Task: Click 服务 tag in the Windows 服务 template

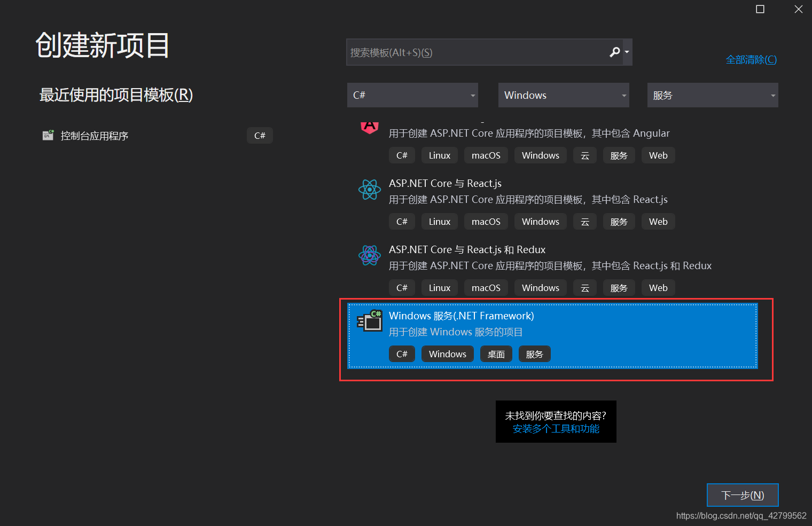Action: 535,354
